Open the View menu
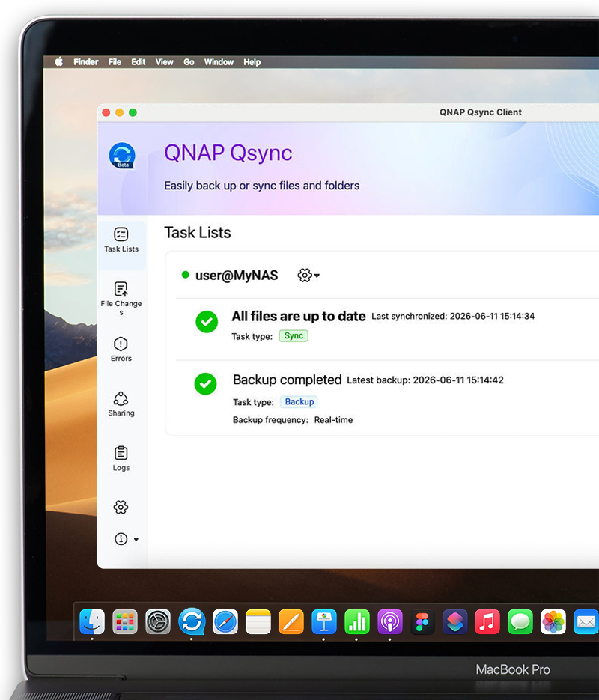Screen dimensions: 599x700 [x=164, y=61]
